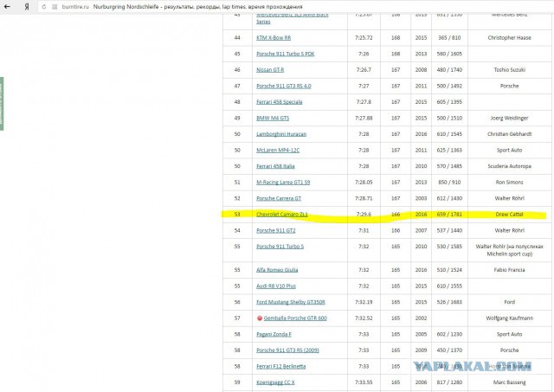Open the Gemballa Porsche GTR 600 link
Viewport: 554px width, 392px height.
(x=295, y=318)
